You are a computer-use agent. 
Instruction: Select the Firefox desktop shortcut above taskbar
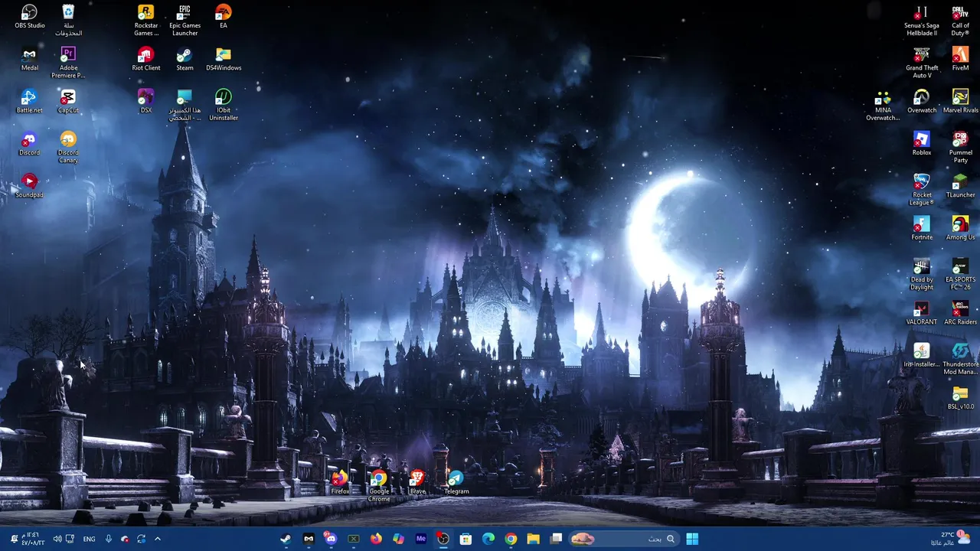coord(340,483)
